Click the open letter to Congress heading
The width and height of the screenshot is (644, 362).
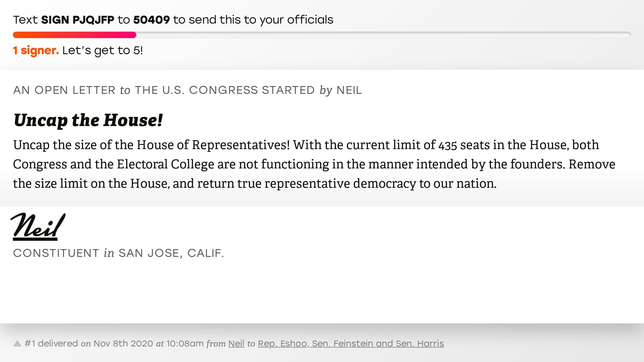[188, 90]
